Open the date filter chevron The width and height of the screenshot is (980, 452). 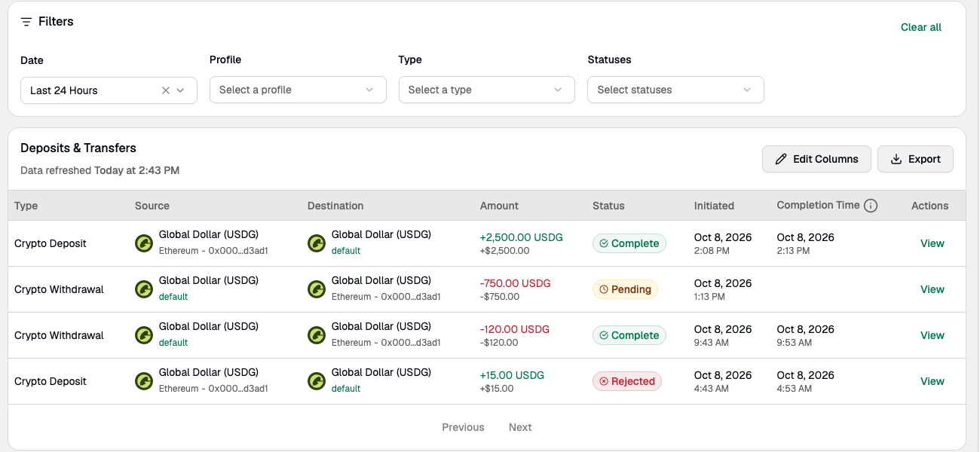[180, 90]
